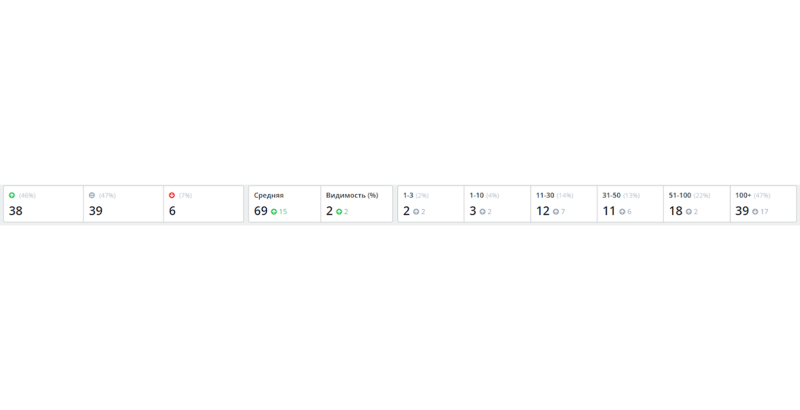This screenshot has width=800, height=410.
Task: Click green change icon next to Средняя 69
Action: 274,212
